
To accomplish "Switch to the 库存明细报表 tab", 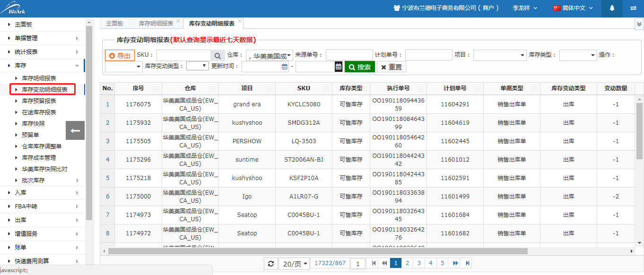I will point(156,23).
